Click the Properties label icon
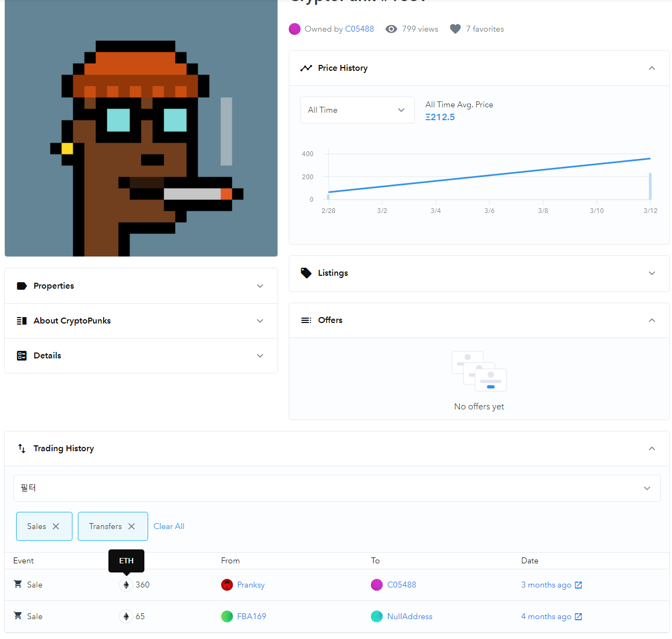The height and width of the screenshot is (639, 672). 21,286
